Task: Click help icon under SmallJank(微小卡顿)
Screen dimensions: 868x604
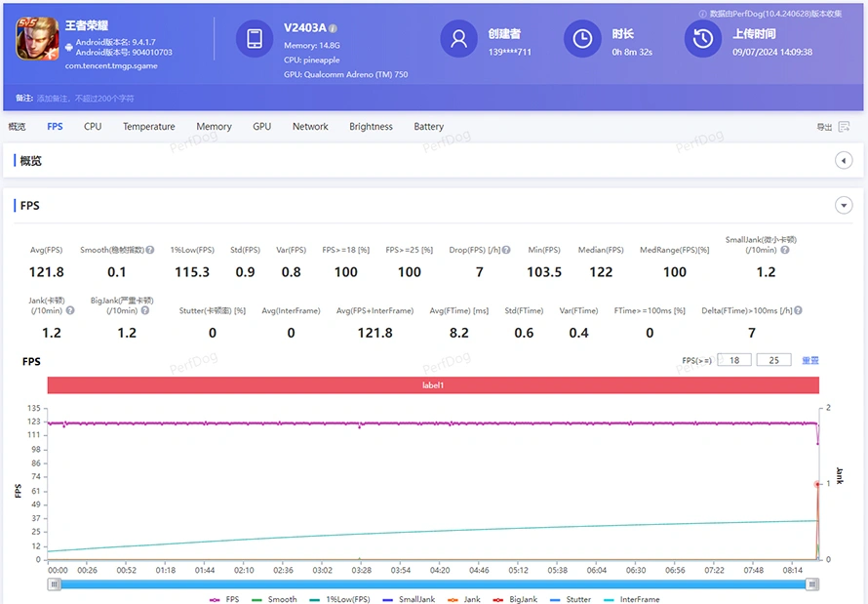Action: tap(784, 250)
